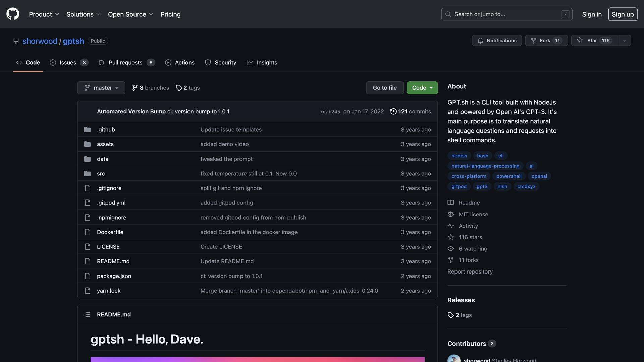Click the commits history clock icon
The image size is (644, 362).
393,111
